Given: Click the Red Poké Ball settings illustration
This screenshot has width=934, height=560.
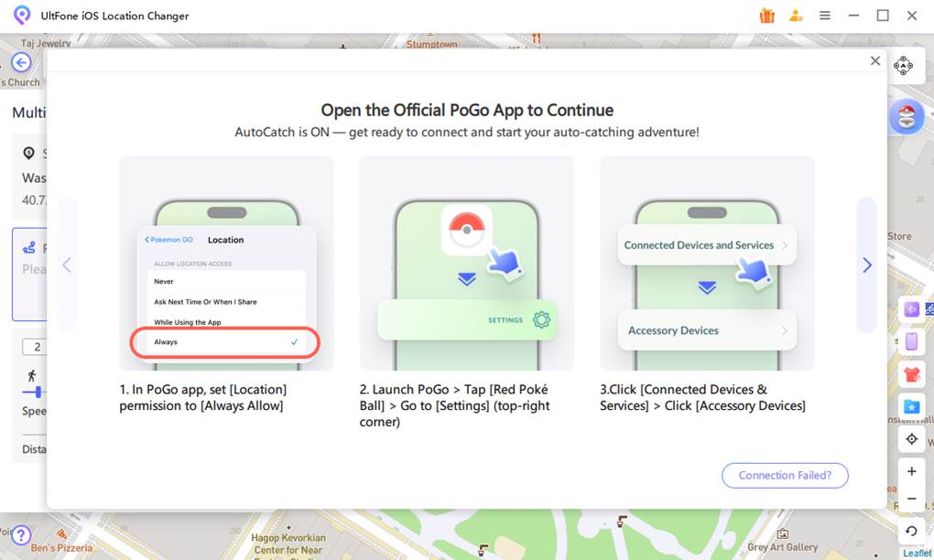Looking at the screenshot, I should [467, 264].
